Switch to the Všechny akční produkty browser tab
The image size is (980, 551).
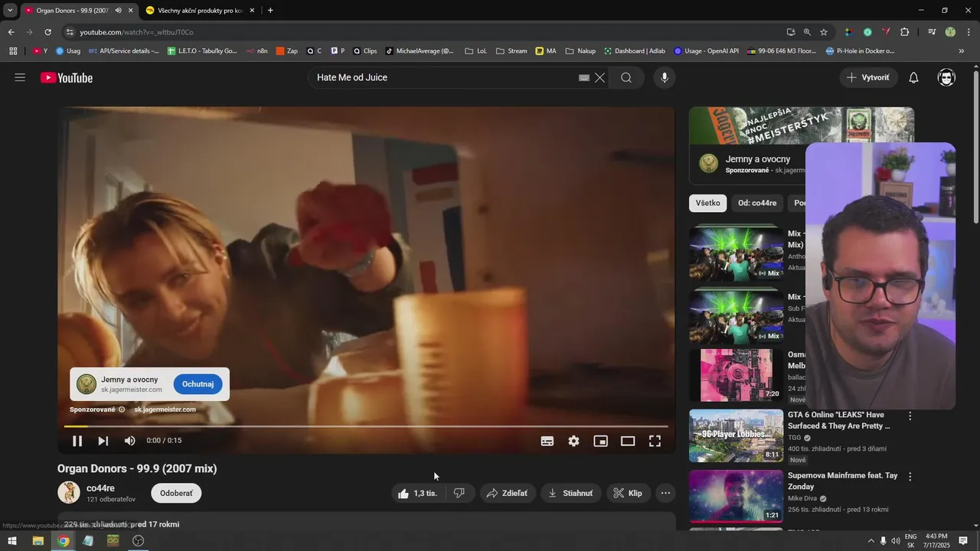(x=201, y=10)
